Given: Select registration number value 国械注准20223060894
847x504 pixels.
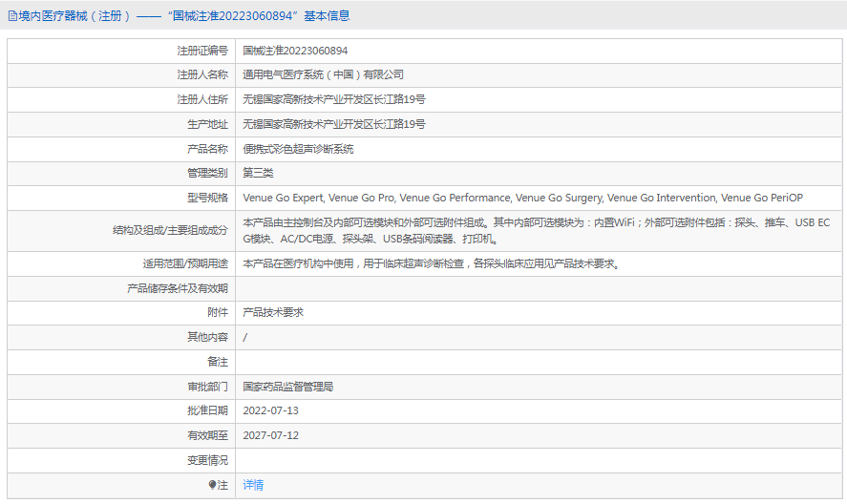Looking at the screenshot, I should tap(295, 51).
